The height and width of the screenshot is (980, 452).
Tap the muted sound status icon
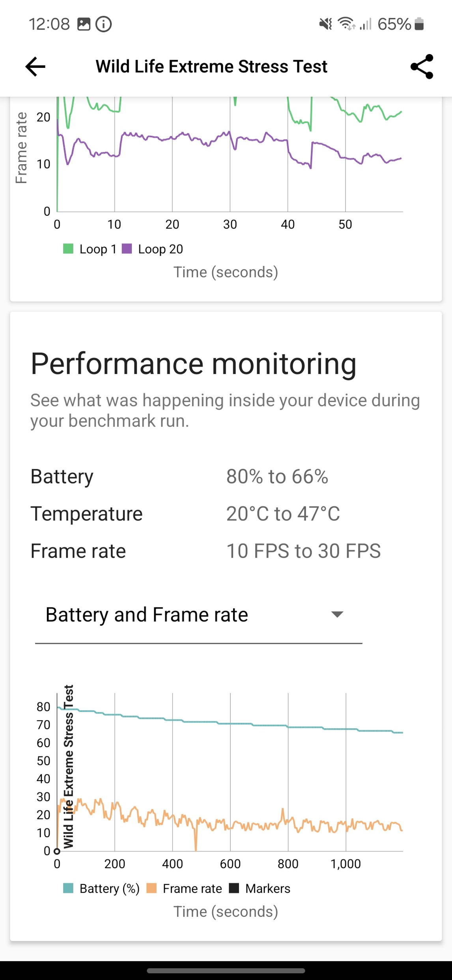point(325,24)
